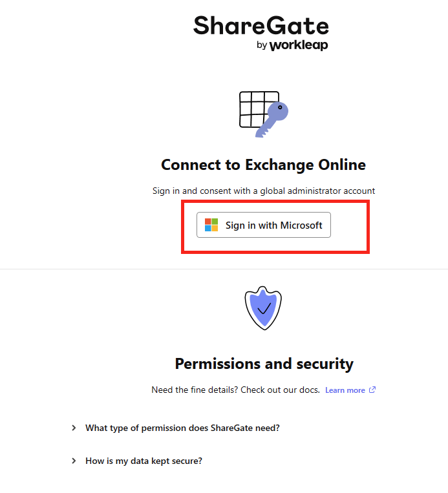Select the Connect to Exchange Online heading
This screenshot has width=448, height=493.
(263, 165)
